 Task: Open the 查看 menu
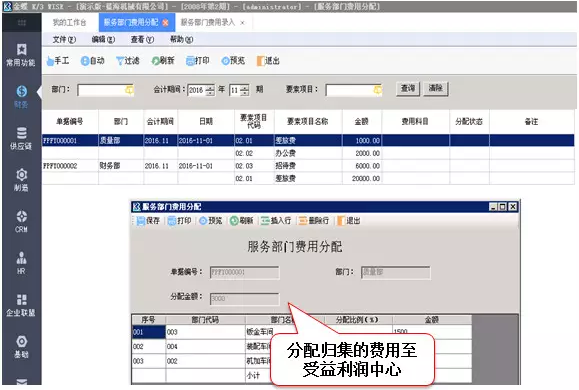142,40
